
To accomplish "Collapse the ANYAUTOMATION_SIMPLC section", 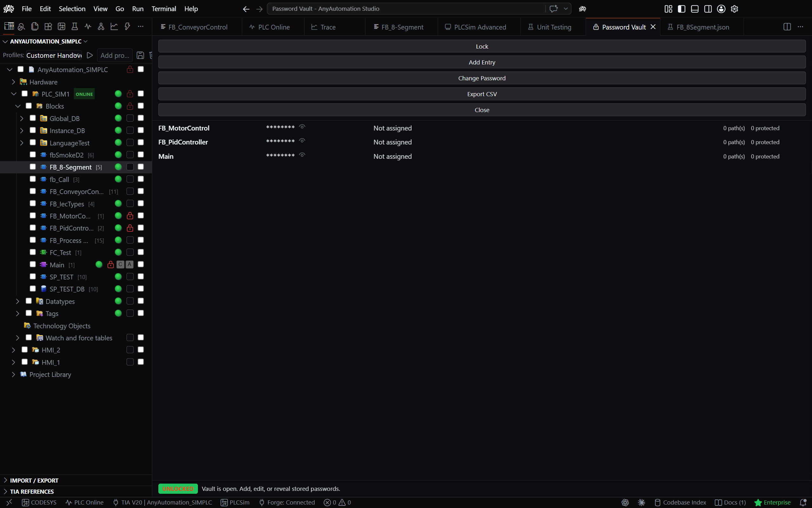I will click(5, 41).
